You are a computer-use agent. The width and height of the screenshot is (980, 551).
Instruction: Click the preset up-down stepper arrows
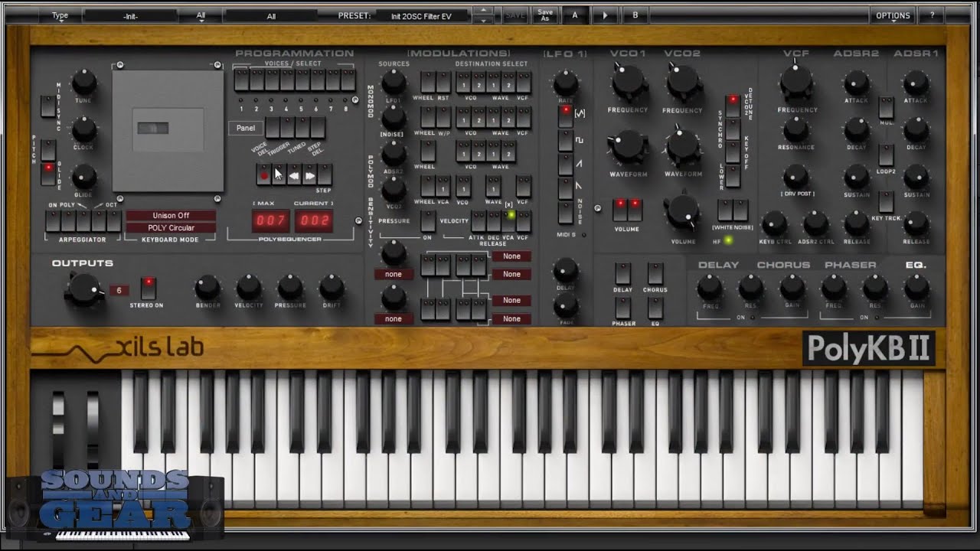(482, 15)
